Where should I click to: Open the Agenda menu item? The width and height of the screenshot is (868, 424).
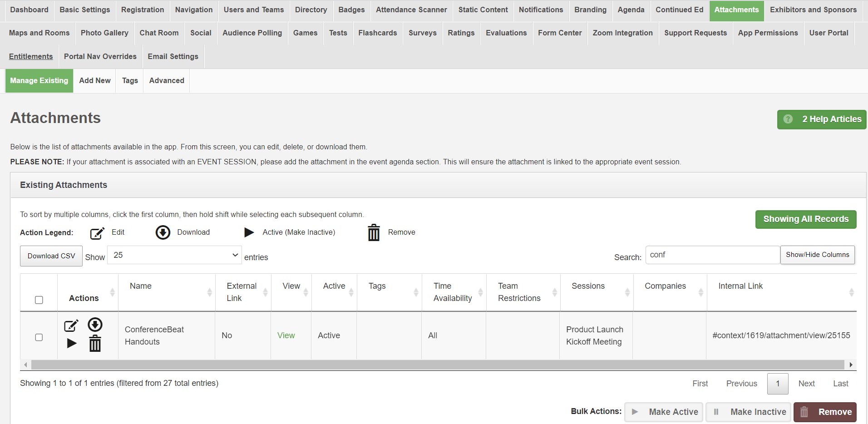point(631,10)
